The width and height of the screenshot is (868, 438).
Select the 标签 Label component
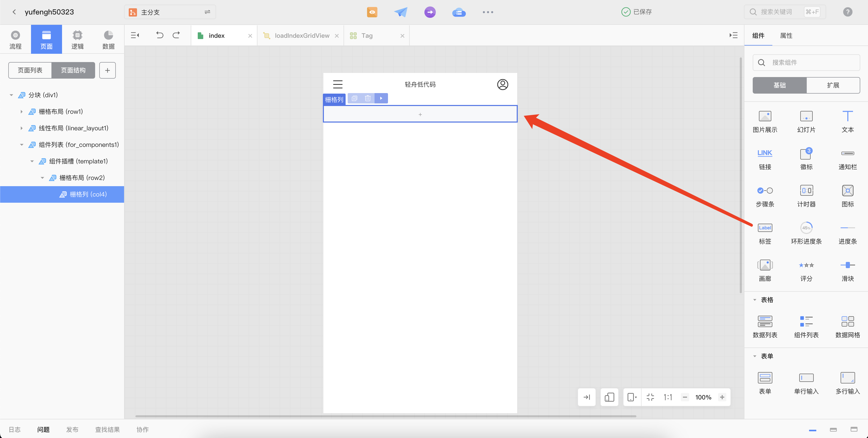[x=765, y=233]
